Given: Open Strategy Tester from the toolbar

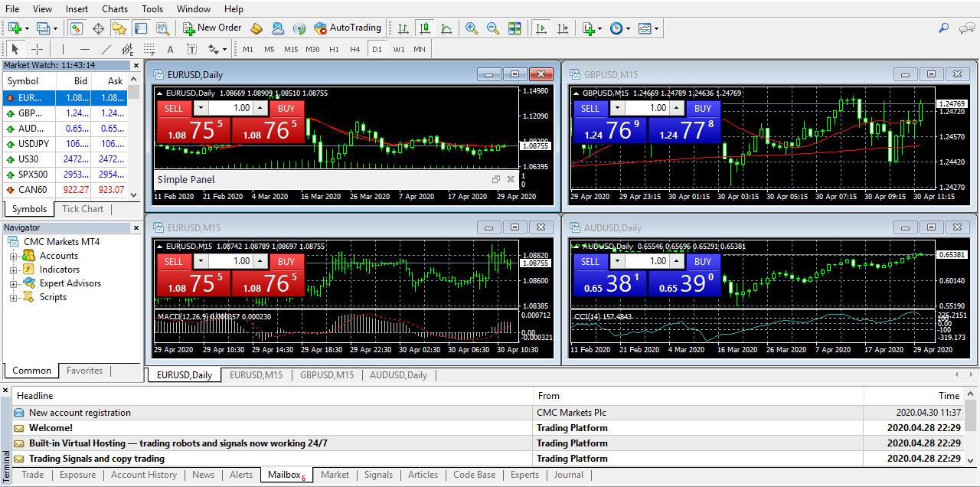Looking at the screenshot, I should pyautogui.click(x=162, y=28).
